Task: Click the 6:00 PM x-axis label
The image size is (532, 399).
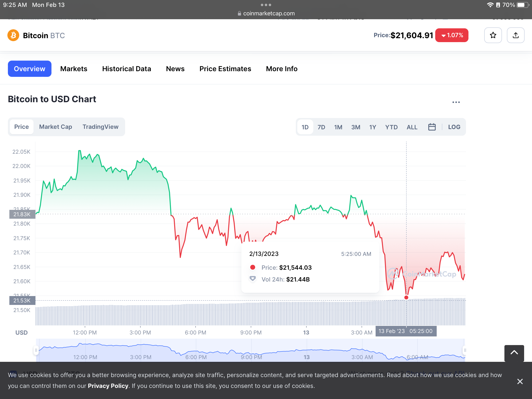Action: pos(196,332)
